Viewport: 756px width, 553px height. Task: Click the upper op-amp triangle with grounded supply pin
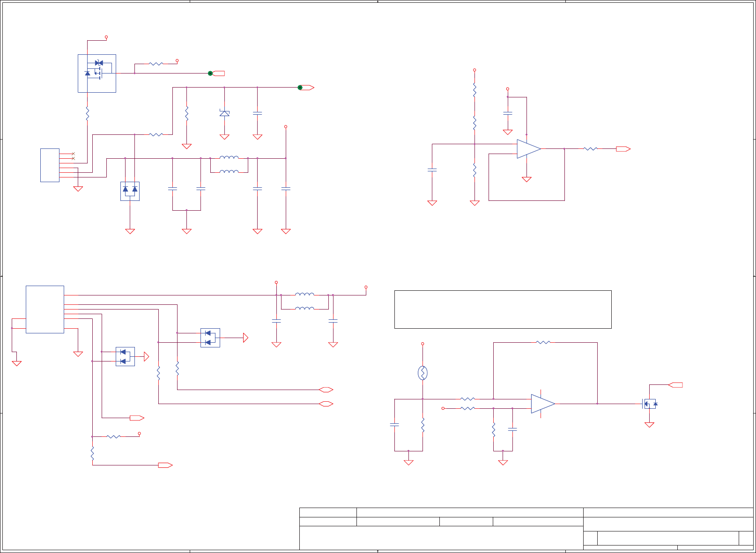[x=529, y=149]
